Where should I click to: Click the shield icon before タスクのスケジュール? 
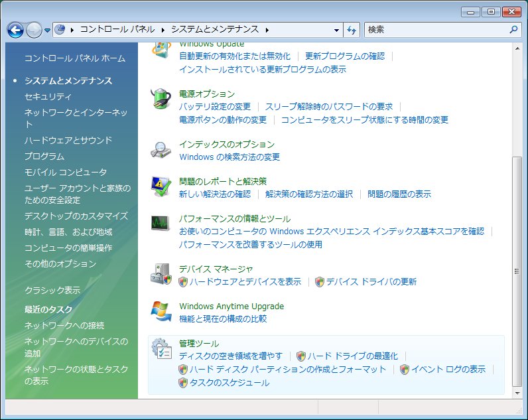pos(183,383)
